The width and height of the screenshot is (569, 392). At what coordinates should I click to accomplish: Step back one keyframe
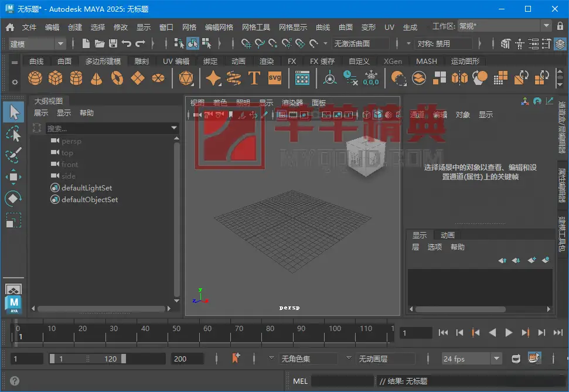click(475, 332)
